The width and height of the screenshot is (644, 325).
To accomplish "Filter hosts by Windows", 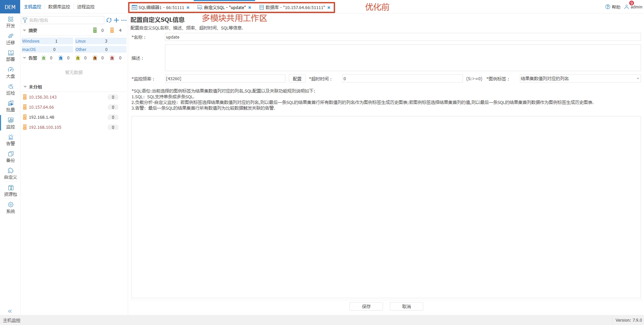I will coord(47,41).
